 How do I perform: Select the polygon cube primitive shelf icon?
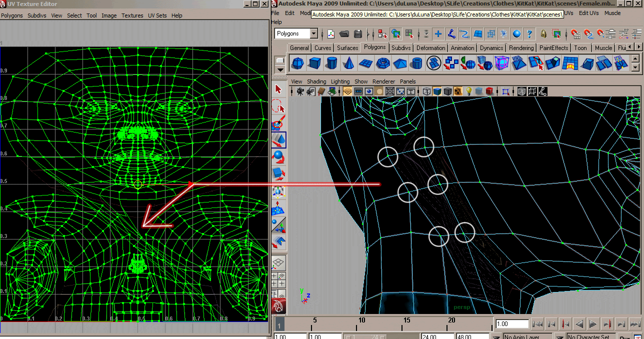click(314, 63)
